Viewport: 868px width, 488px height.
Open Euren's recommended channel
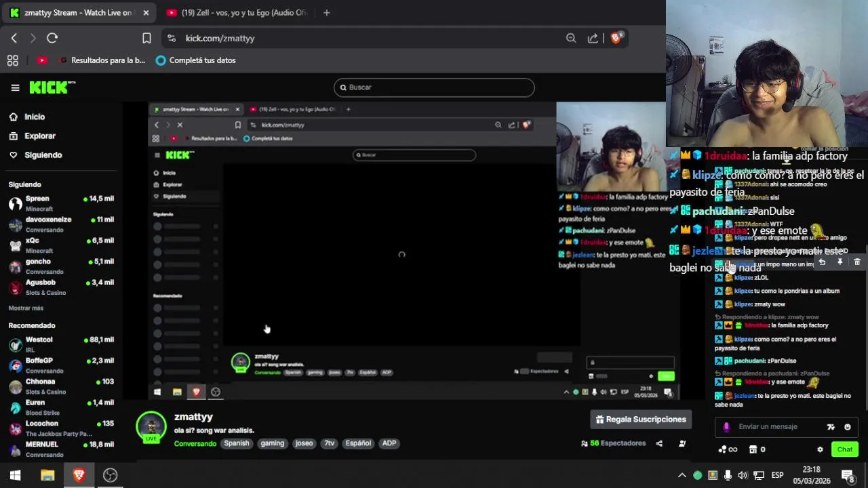click(61, 407)
